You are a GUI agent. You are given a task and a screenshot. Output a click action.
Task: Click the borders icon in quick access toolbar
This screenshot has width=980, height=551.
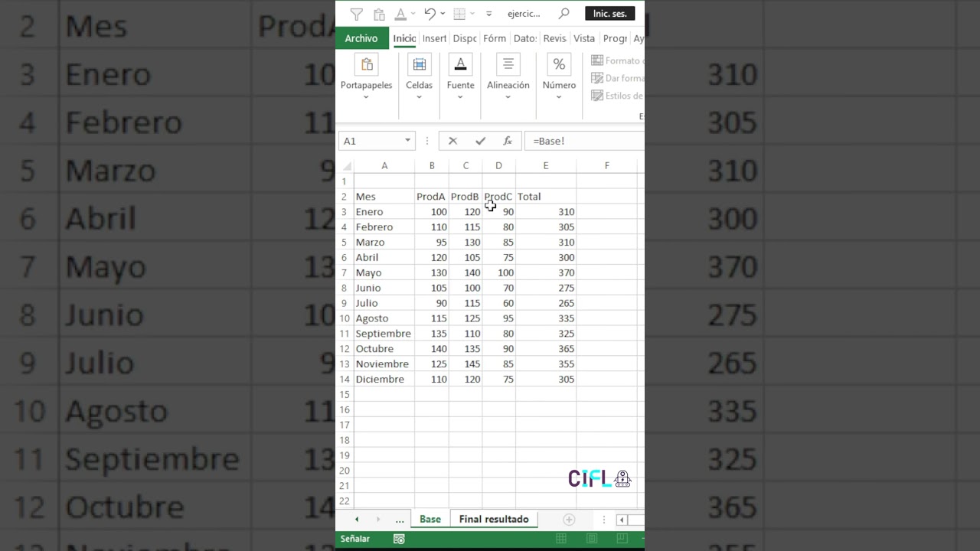tap(459, 14)
